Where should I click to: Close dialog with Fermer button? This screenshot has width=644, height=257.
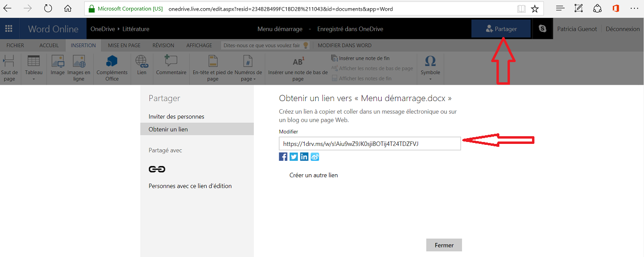[x=444, y=245]
